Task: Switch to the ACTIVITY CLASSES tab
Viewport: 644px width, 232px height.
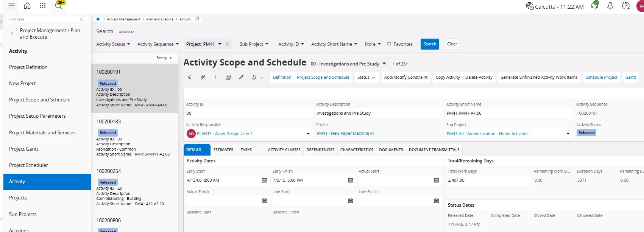Action: pyautogui.click(x=284, y=150)
